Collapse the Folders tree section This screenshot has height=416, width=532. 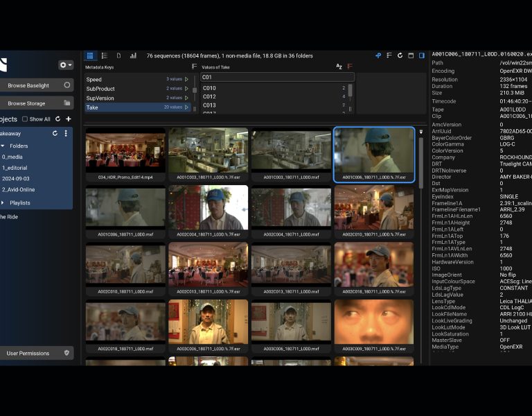pos(3,146)
